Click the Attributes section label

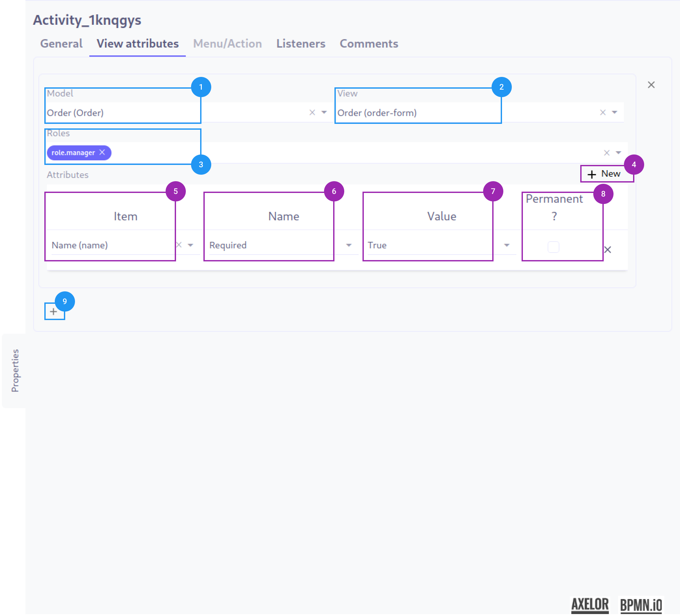(x=67, y=175)
